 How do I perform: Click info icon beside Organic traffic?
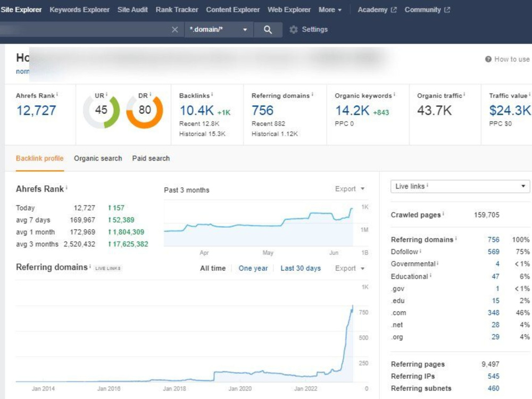(464, 94)
